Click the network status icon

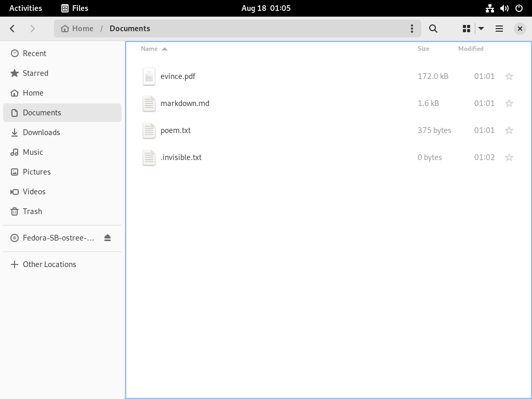(489, 8)
